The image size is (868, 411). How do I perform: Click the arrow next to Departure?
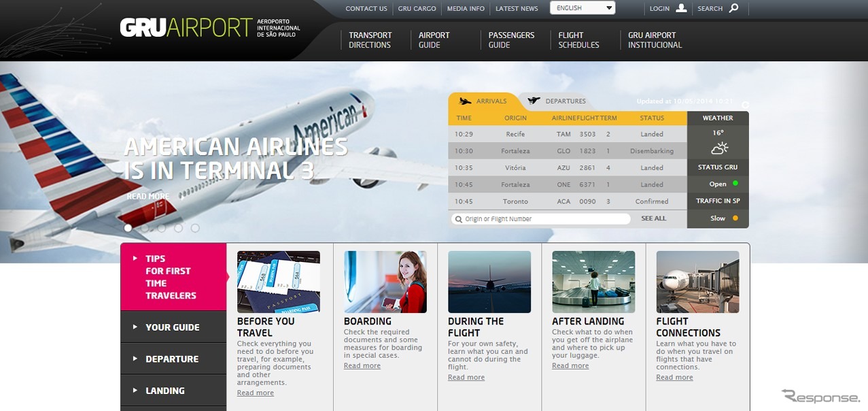135,359
